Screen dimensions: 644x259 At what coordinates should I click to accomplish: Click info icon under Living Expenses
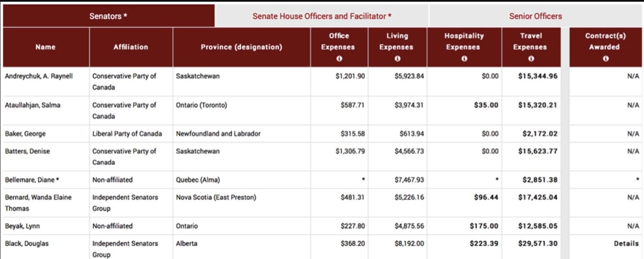(397, 58)
